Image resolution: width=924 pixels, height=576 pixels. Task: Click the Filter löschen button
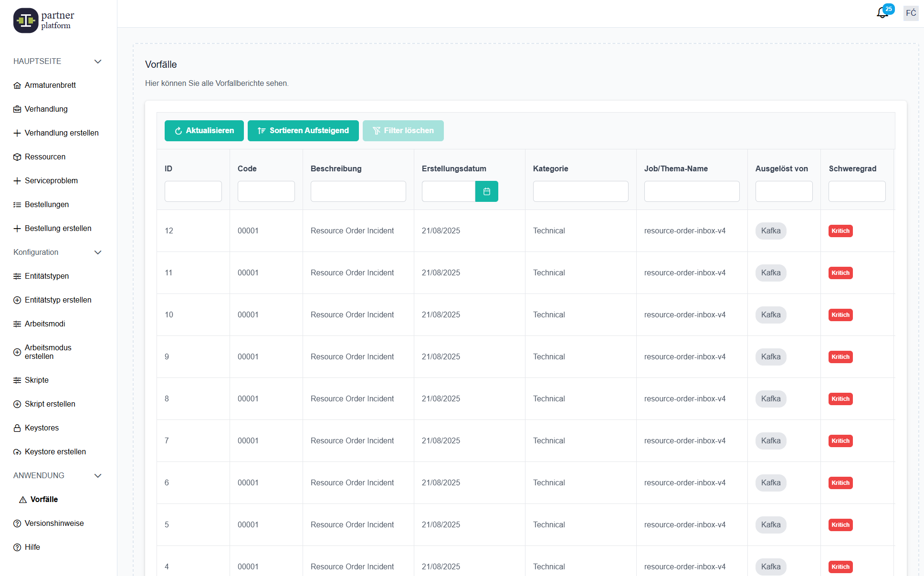403,131
